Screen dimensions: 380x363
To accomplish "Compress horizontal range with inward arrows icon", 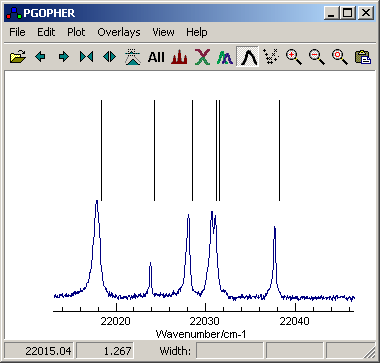I will click(86, 57).
